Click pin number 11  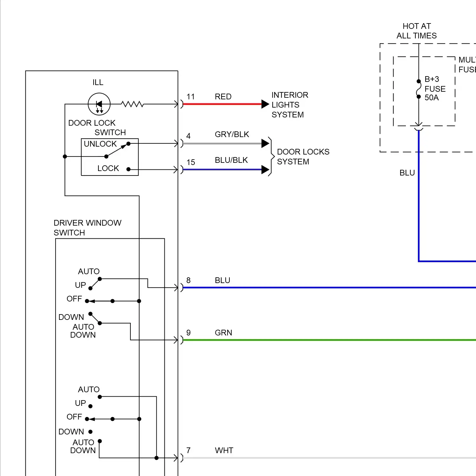click(x=191, y=97)
